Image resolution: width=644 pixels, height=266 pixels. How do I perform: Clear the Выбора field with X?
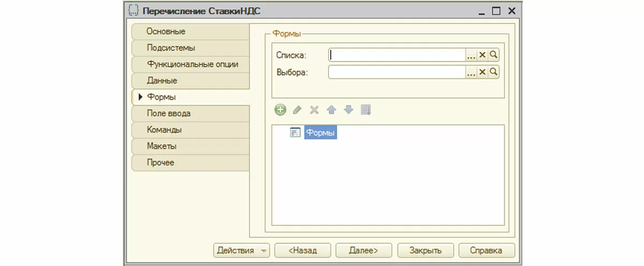[x=482, y=72]
